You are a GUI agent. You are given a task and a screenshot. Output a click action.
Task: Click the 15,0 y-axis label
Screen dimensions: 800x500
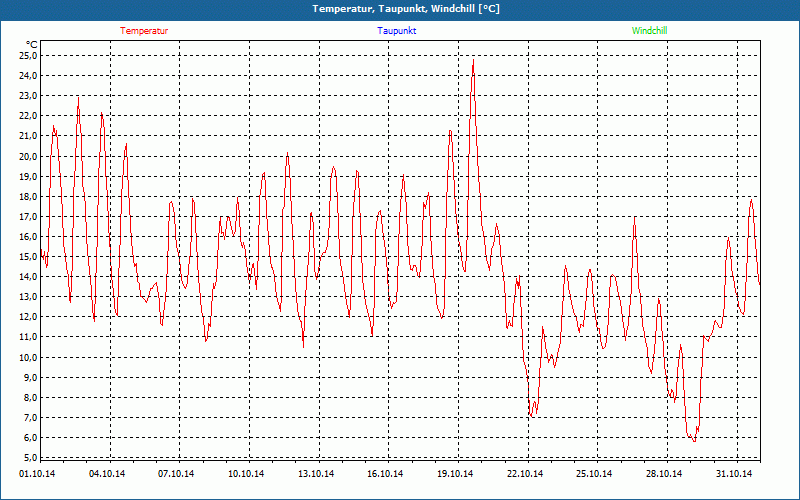(29, 257)
